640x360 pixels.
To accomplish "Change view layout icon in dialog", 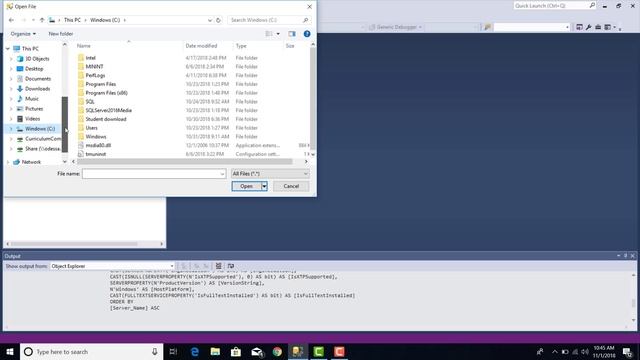I will 269,34.
